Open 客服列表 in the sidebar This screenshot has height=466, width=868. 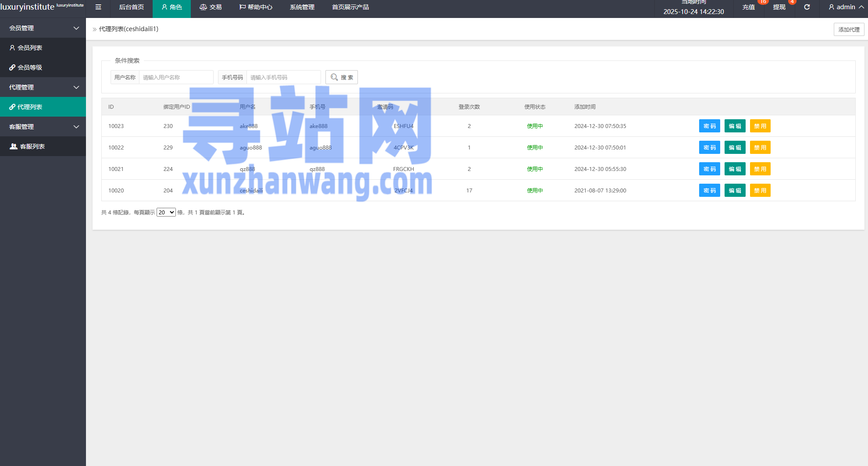click(32, 146)
